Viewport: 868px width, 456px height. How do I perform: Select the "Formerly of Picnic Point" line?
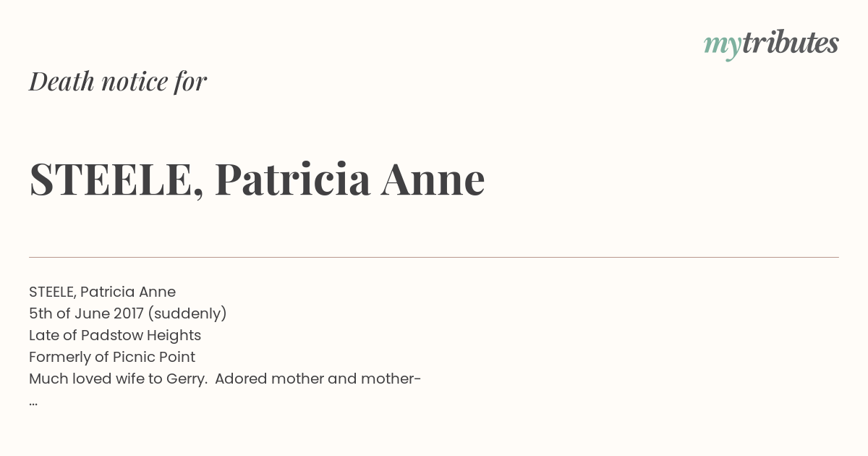[112, 357]
